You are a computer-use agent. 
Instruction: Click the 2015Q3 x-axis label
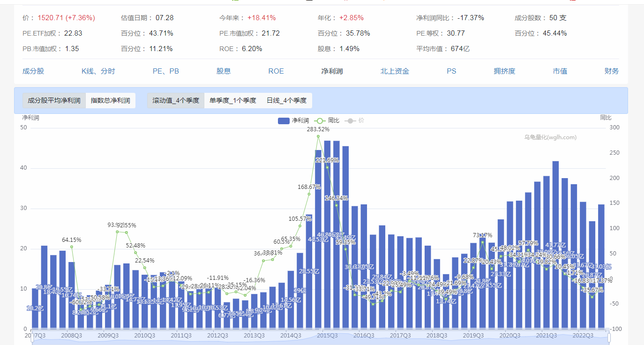pyautogui.click(x=327, y=336)
